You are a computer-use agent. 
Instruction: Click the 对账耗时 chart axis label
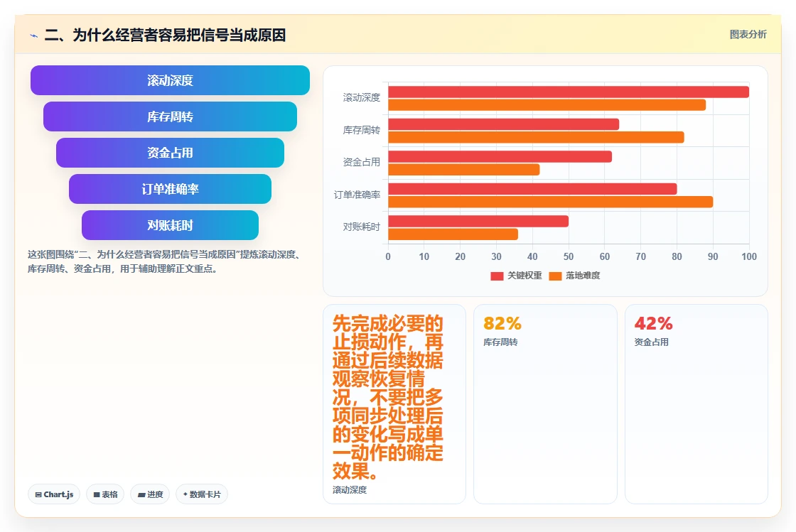[362, 227]
